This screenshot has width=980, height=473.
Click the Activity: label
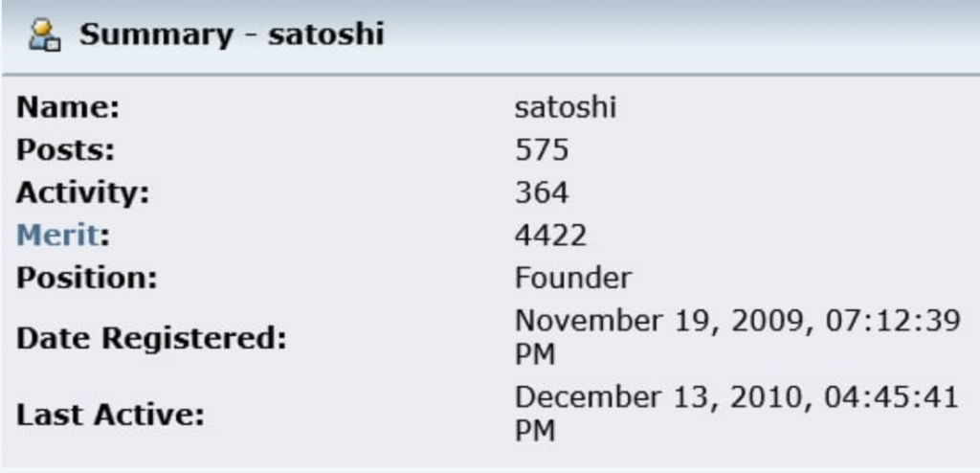point(83,192)
